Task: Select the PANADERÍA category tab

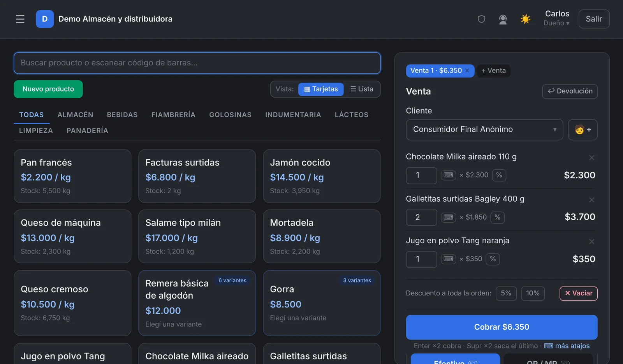Action: pos(87,131)
